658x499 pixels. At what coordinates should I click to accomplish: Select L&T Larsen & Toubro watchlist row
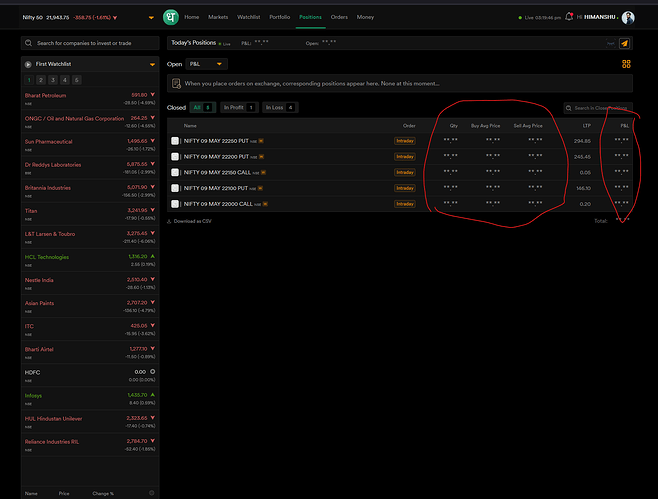click(x=90, y=237)
